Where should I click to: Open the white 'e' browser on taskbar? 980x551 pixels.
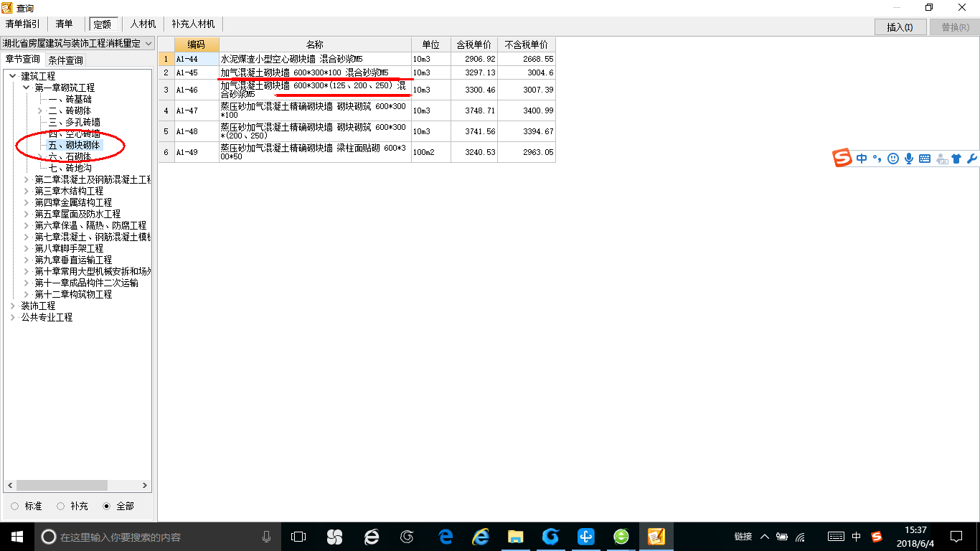pos(371,537)
